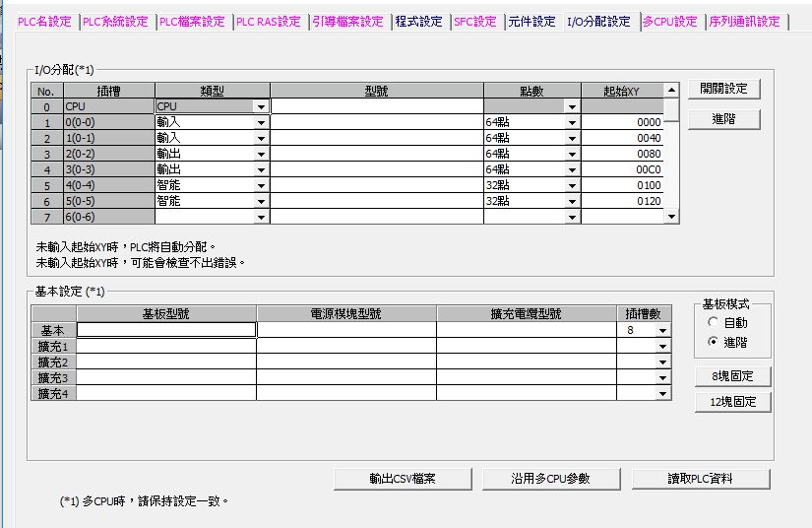Open the 插槽數 dropdown for 基本 row
812x528 pixels.
tap(662, 331)
